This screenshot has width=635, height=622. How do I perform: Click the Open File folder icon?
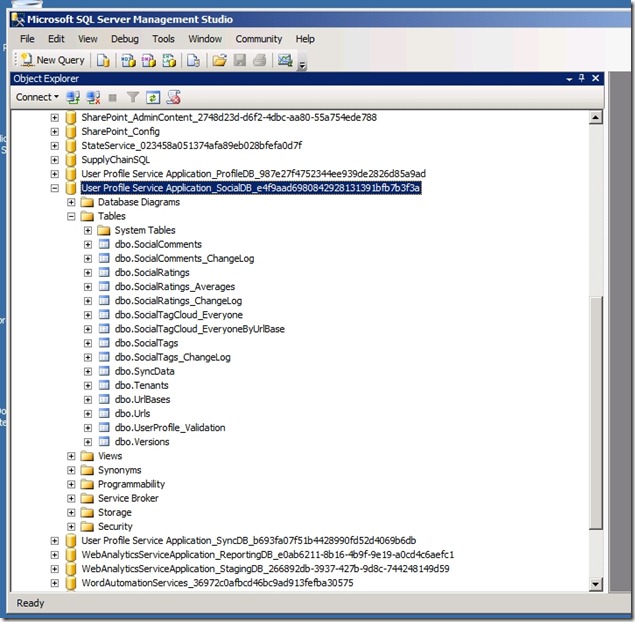point(219,60)
